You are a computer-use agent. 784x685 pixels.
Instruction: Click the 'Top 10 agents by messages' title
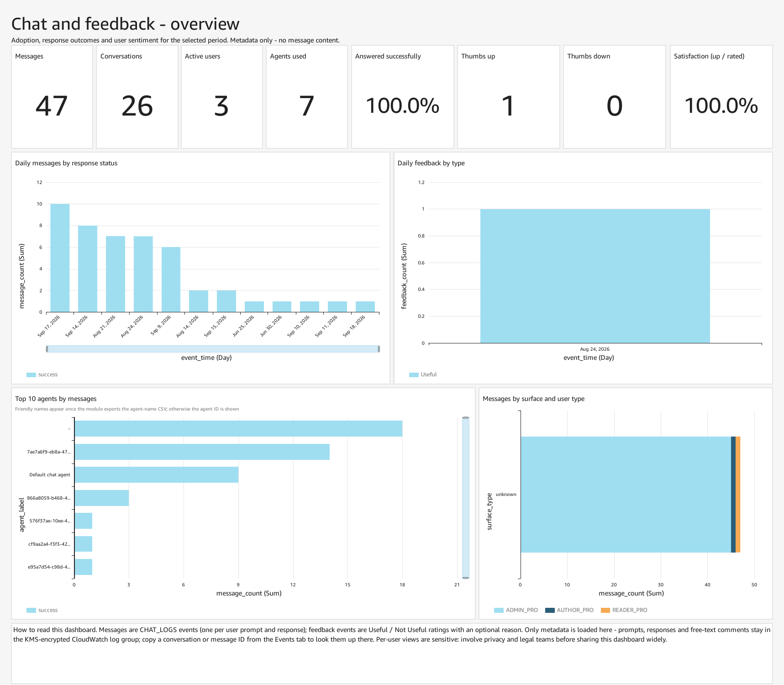click(56, 399)
